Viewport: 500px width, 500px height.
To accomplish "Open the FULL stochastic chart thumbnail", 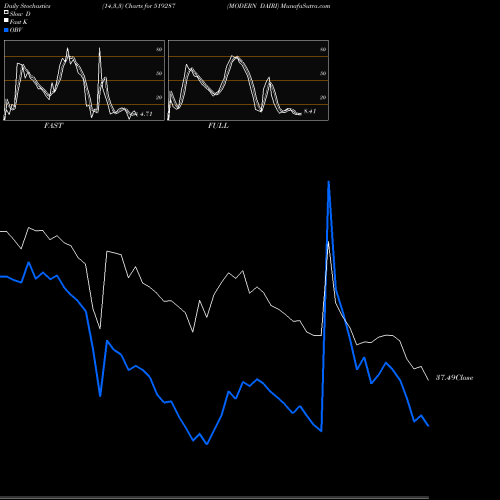I will [x=248, y=80].
